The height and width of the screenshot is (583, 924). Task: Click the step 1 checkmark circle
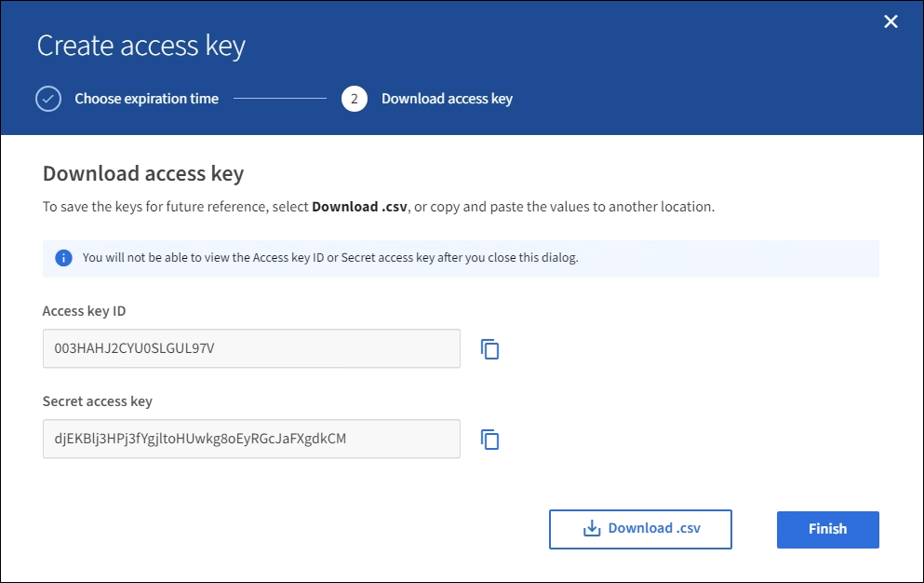point(48,99)
